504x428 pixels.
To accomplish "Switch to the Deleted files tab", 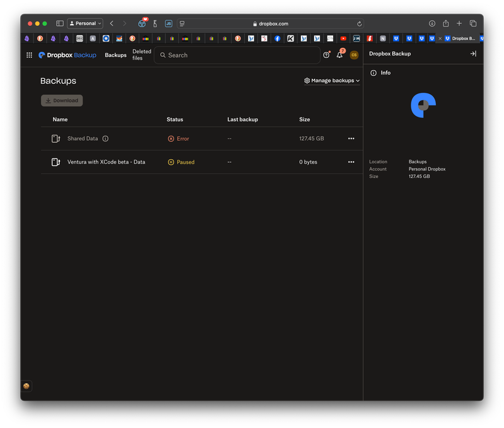I will 142,55.
